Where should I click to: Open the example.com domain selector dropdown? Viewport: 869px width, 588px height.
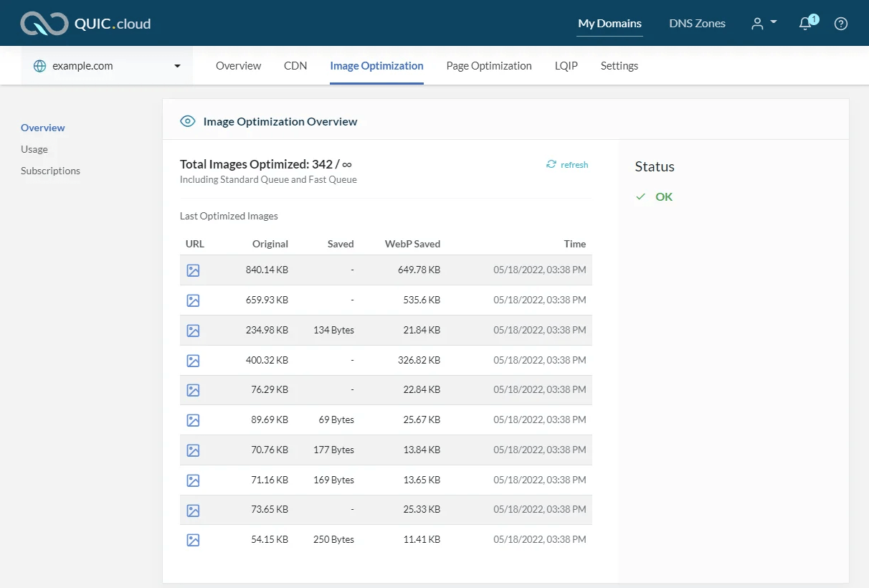click(x=177, y=65)
